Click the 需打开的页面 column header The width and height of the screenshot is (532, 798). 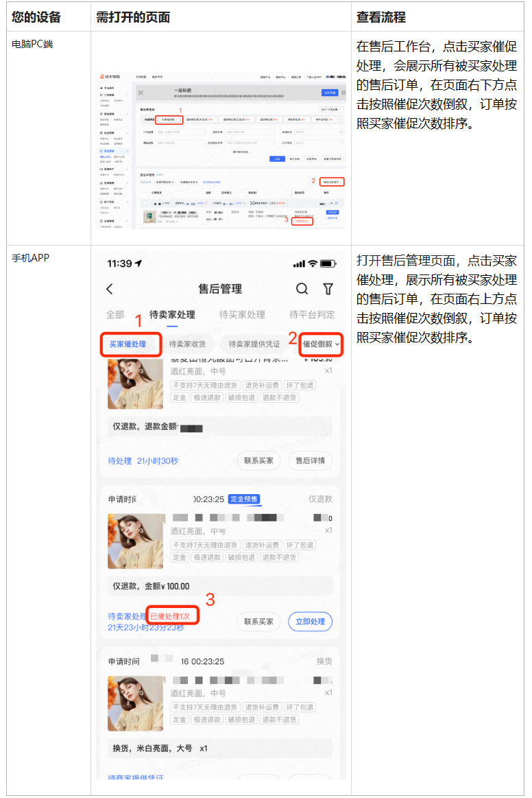[x=133, y=16]
